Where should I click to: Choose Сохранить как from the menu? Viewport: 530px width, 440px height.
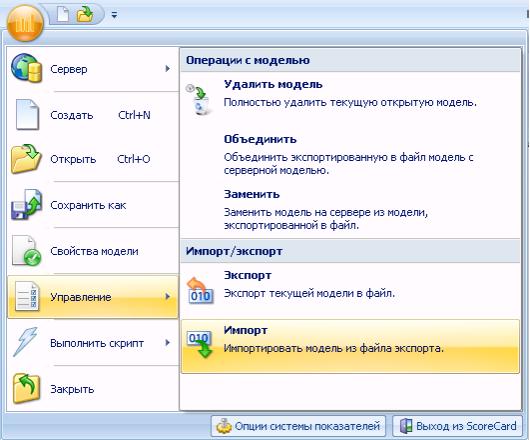pyautogui.click(x=93, y=205)
